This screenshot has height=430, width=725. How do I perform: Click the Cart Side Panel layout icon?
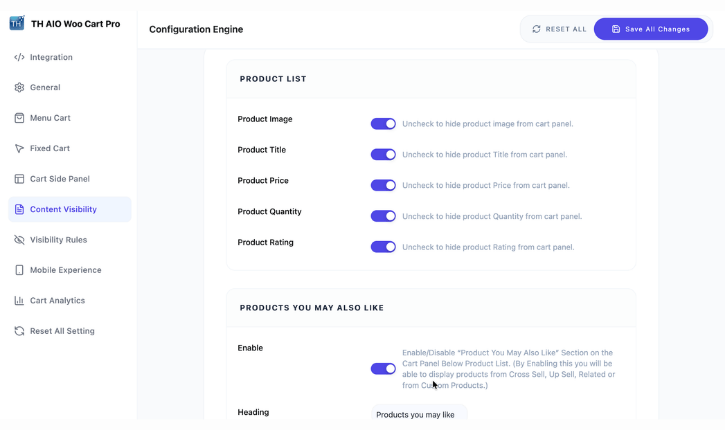click(x=19, y=179)
